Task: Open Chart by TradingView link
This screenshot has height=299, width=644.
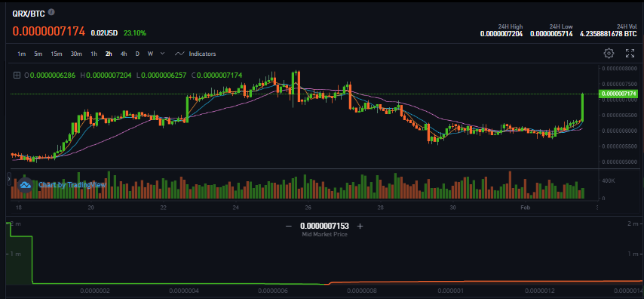Action: [x=72, y=185]
